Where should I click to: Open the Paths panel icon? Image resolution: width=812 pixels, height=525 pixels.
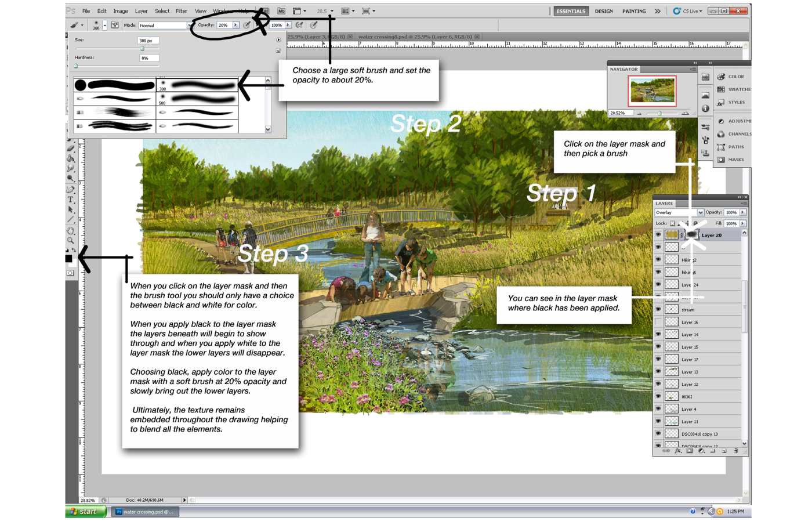pyautogui.click(x=721, y=147)
